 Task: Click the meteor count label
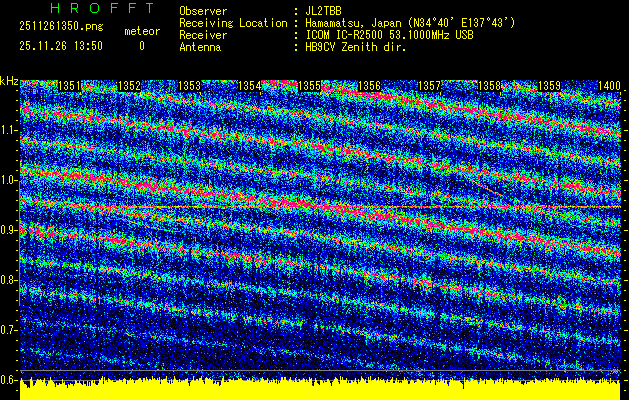tap(141, 32)
